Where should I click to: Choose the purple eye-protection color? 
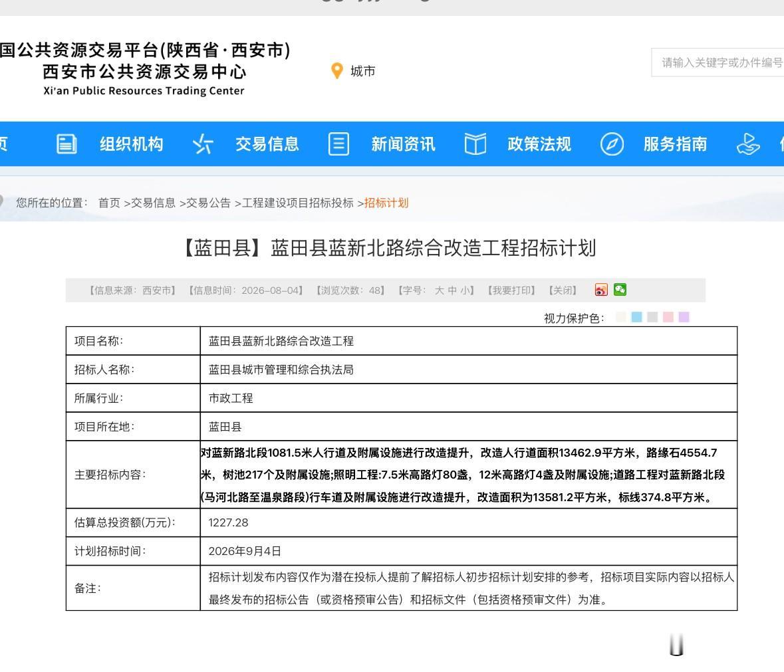click(x=684, y=317)
